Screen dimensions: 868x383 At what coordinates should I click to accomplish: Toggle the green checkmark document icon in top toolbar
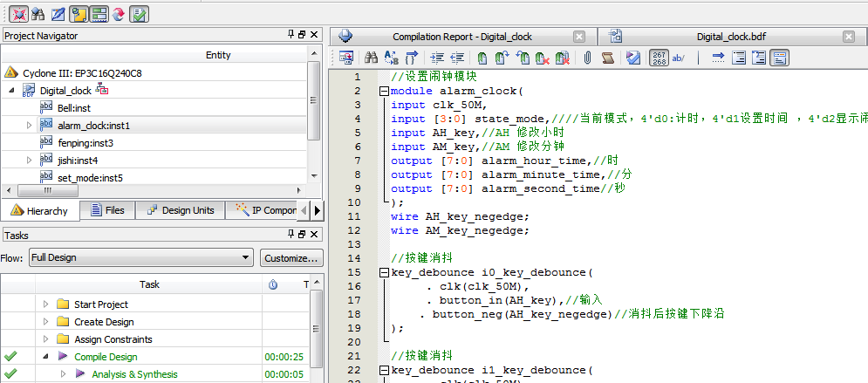(x=139, y=14)
